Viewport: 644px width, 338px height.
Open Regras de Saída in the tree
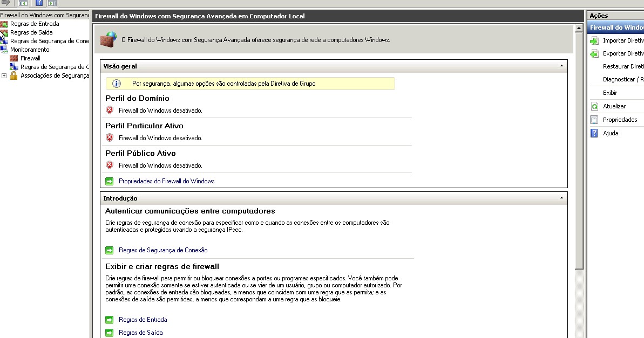31,32
